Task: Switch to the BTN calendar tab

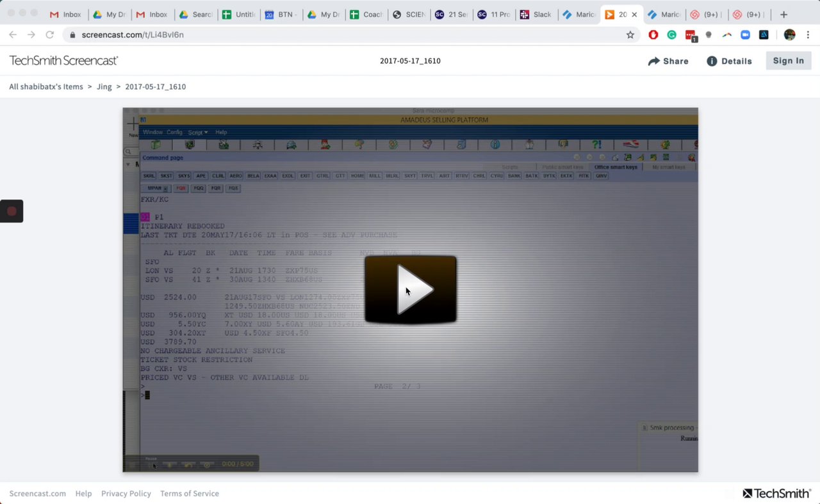Action: pyautogui.click(x=281, y=14)
